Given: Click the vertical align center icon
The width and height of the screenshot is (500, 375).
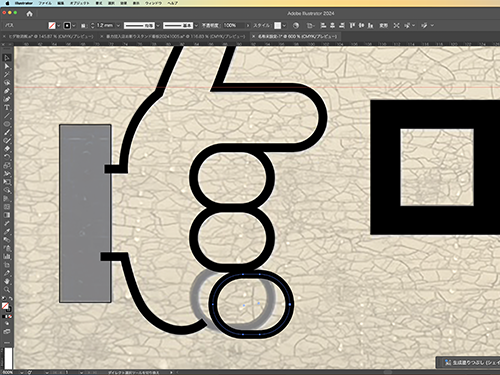Looking at the screenshot, I should pos(361,25).
